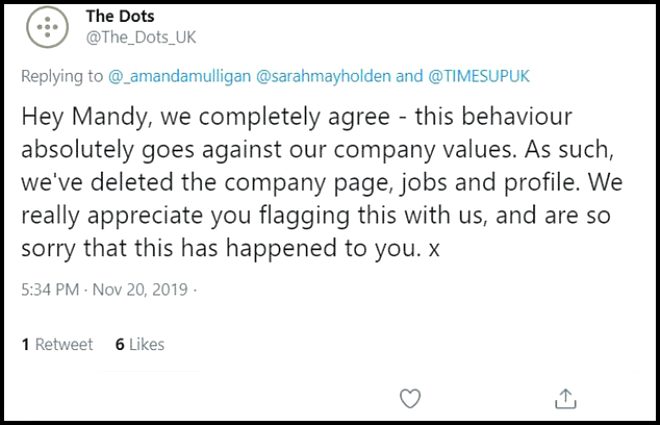Like the tweet with the heart icon

(410, 398)
